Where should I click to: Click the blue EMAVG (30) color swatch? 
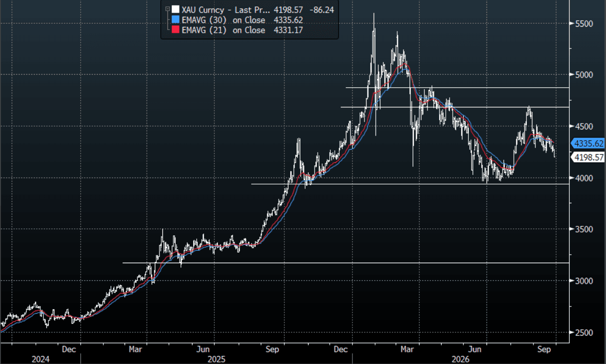coord(175,20)
